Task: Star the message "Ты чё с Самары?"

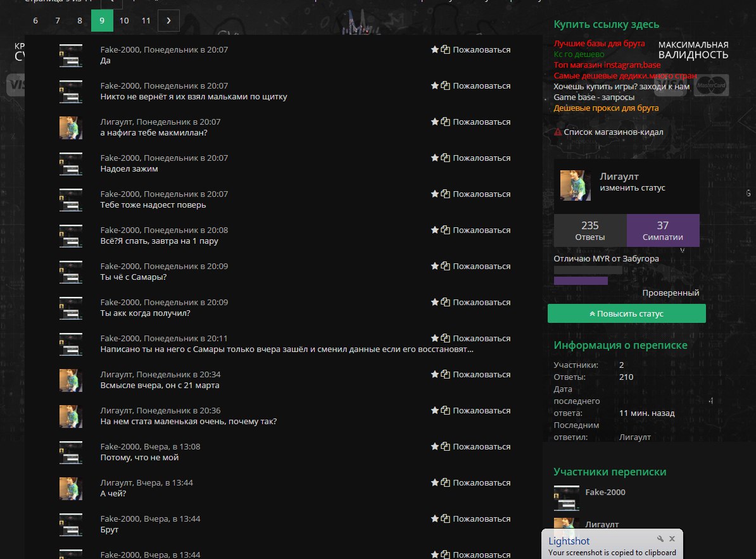Action: pyautogui.click(x=434, y=266)
